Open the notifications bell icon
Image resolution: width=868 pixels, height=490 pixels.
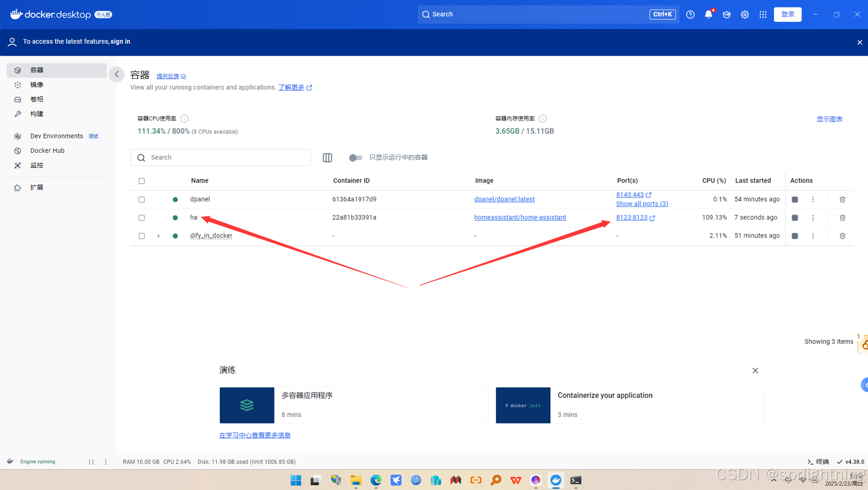(708, 15)
